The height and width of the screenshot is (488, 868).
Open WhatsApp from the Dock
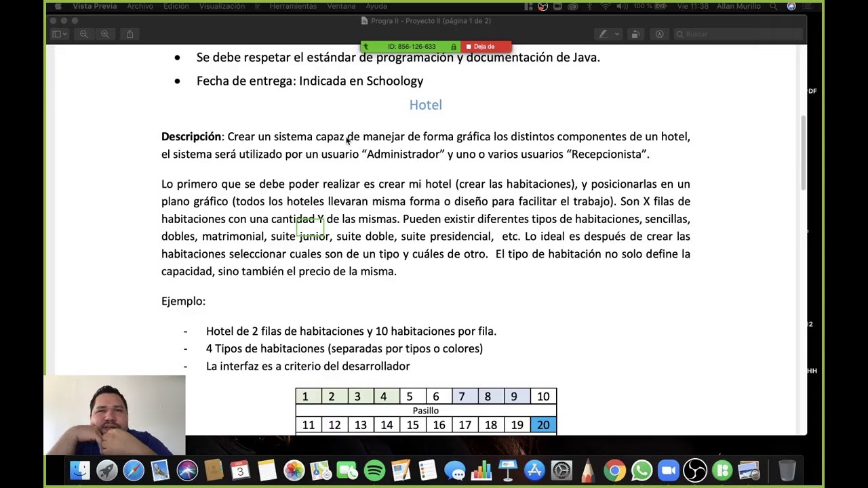click(x=641, y=470)
